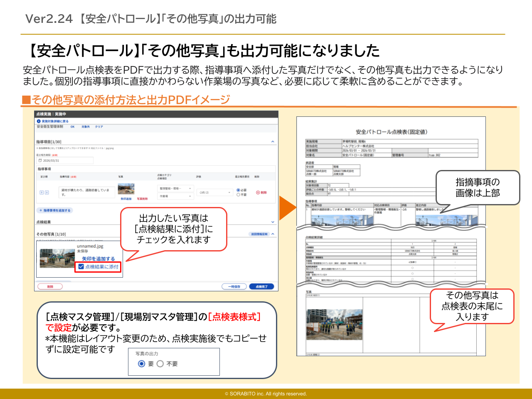Check the 点検結果に添付 checkbox
The width and height of the screenshot is (532, 399).
point(81,266)
